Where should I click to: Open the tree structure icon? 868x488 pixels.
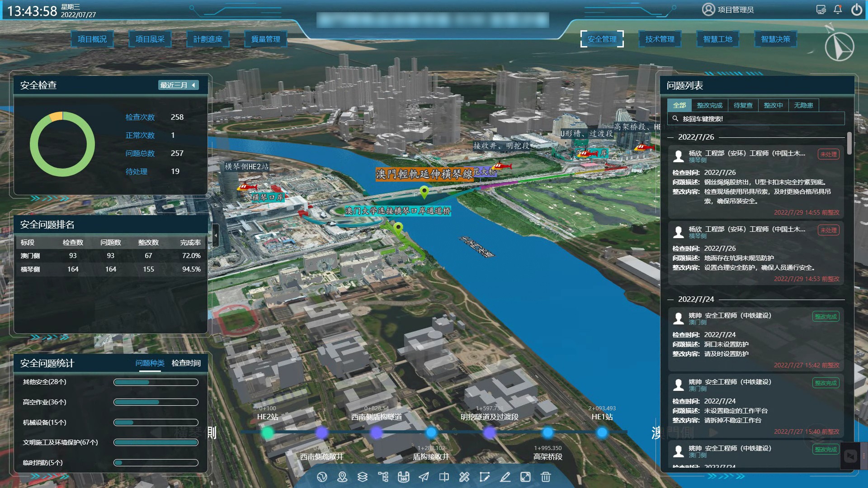[x=383, y=477]
